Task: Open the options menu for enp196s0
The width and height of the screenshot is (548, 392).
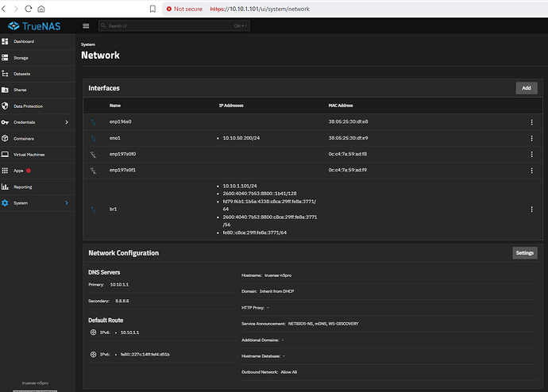Action: [x=531, y=122]
